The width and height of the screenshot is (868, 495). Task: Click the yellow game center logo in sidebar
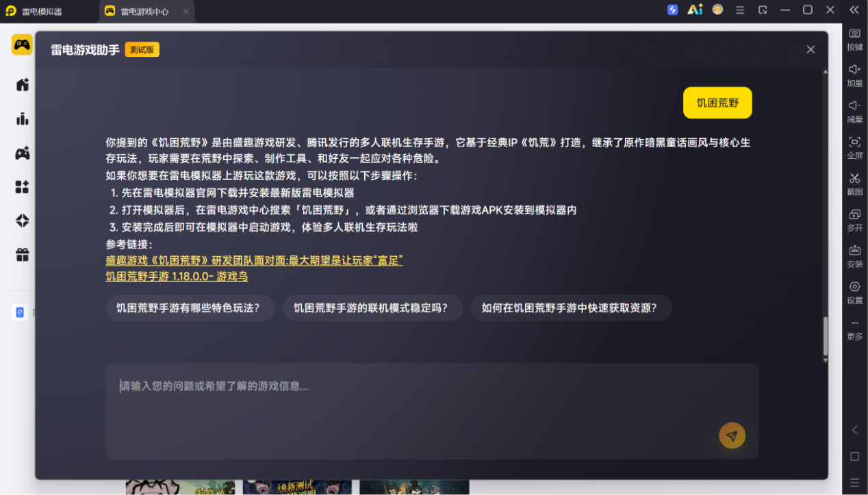point(22,45)
